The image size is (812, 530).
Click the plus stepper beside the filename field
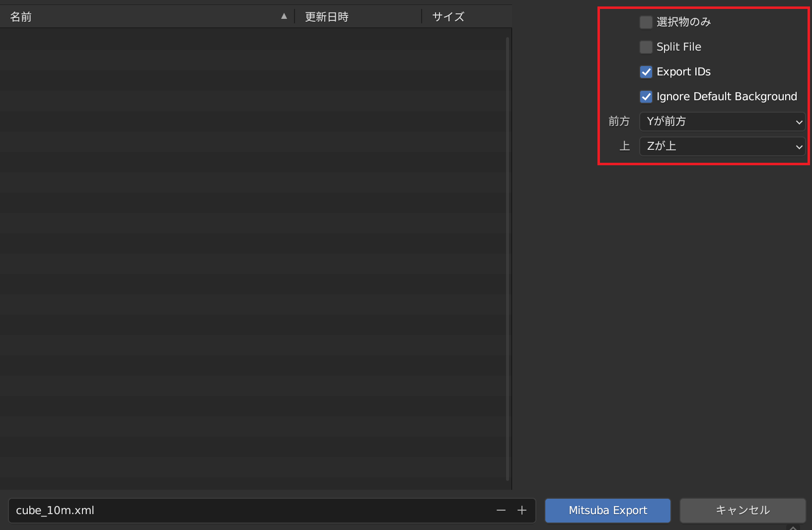522,510
